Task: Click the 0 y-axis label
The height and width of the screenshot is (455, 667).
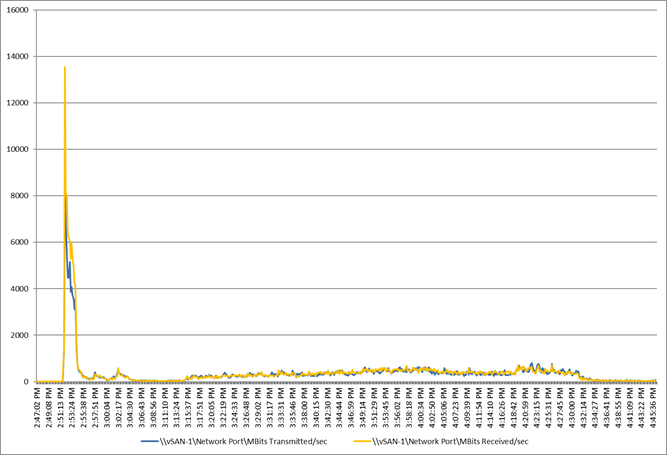Action: [26, 381]
